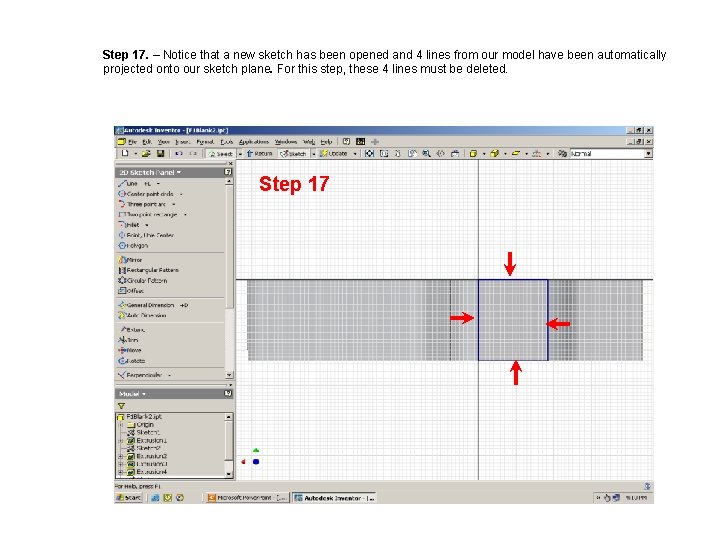The height and width of the screenshot is (540, 720).
Task: Activate the Auto Dimension tool
Action: 142,315
